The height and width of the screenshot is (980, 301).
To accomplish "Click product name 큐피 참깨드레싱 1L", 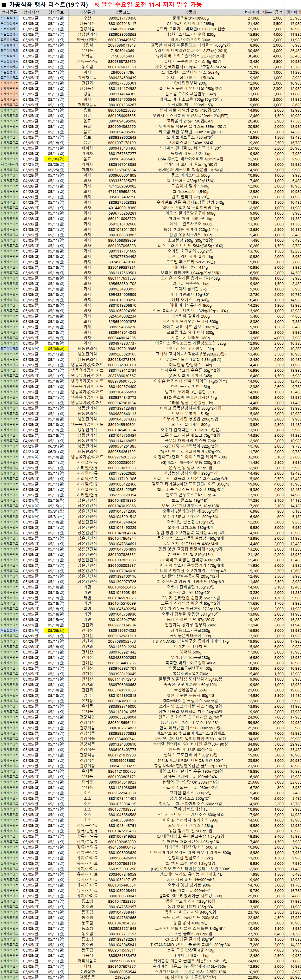I will (x=191, y=809).
